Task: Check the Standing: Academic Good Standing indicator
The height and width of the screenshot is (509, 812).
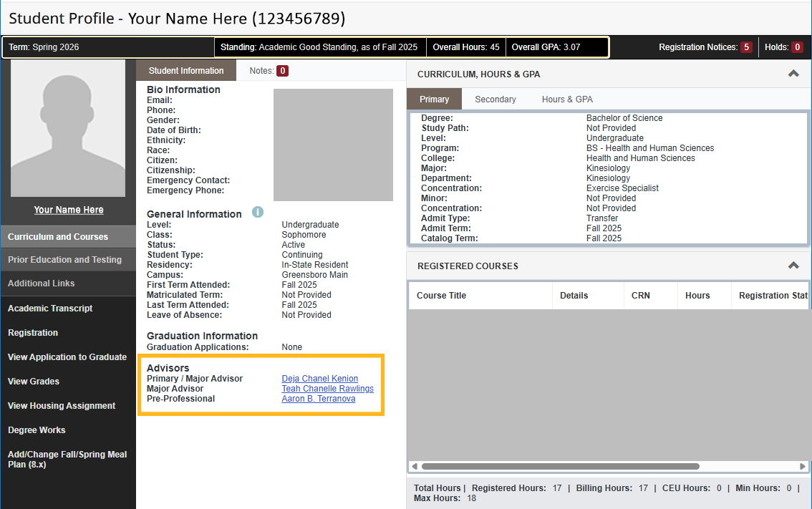Action: point(320,47)
